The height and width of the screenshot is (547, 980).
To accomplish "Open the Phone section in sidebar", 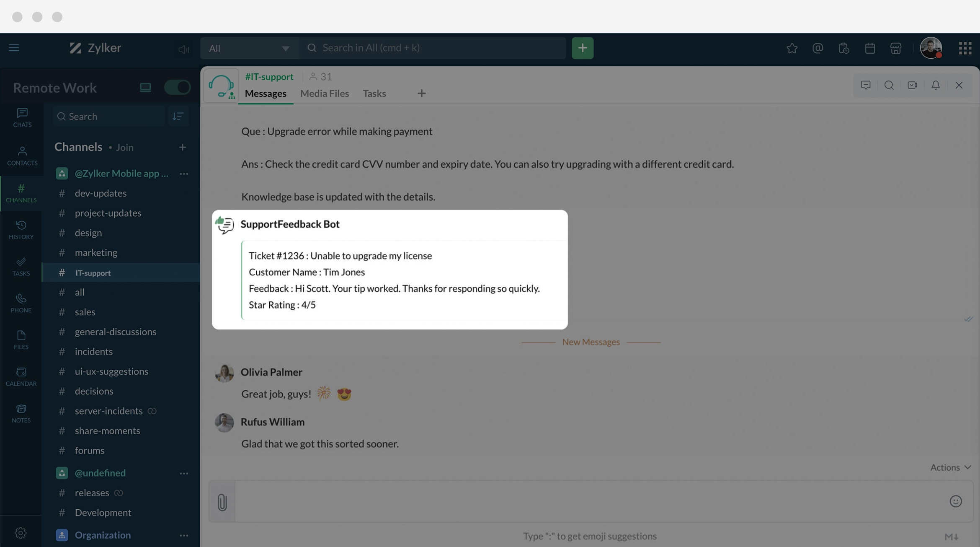I will pos(21,303).
